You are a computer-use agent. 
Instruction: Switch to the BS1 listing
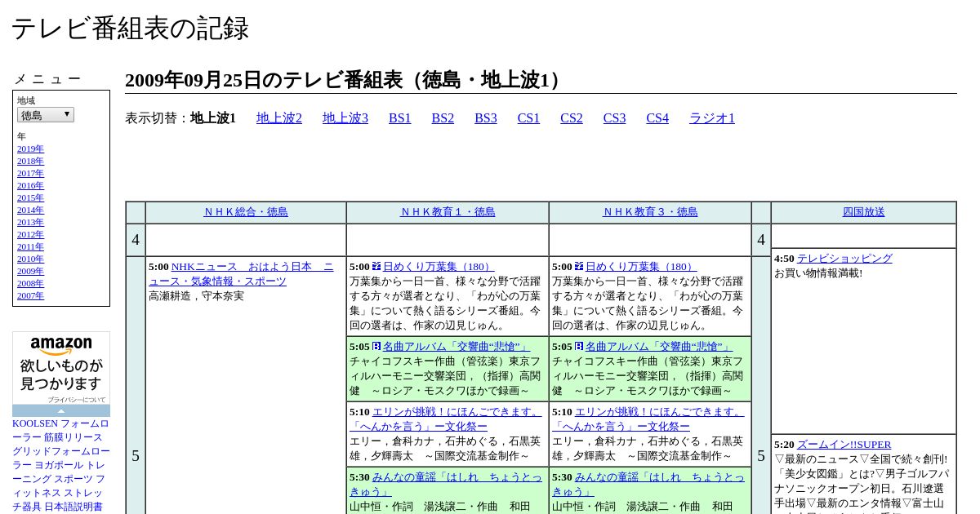pyautogui.click(x=400, y=118)
